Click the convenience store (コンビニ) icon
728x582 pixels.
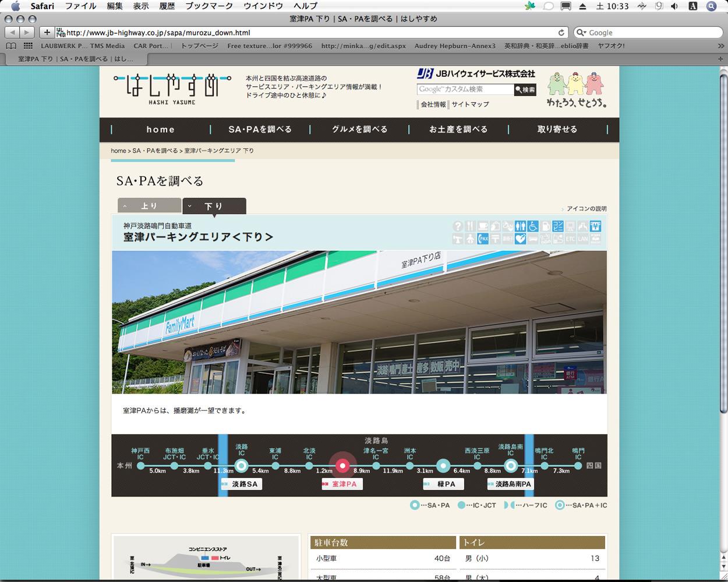pyautogui.click(x=558, y=226)
